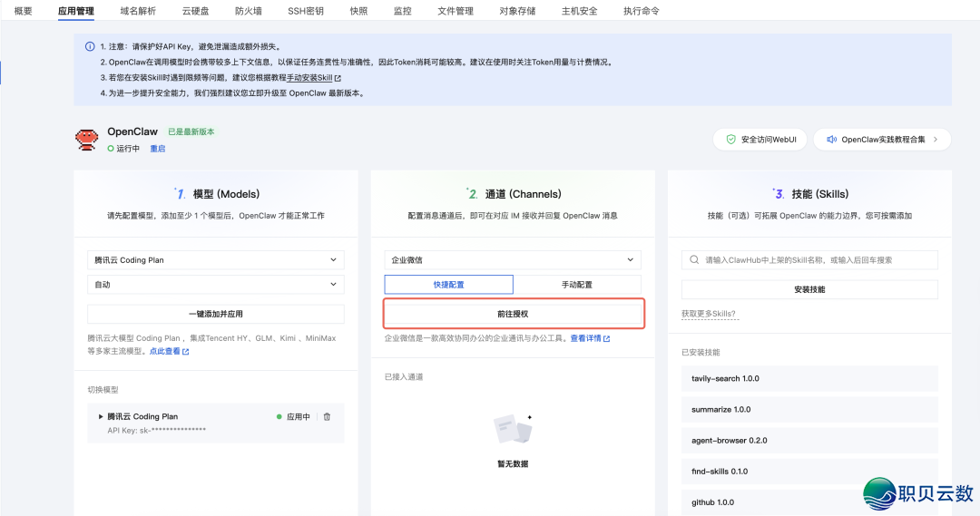980x516 pixels.
Task: Open the 自动 model selection dropdown
Action: [x=216, y=284]
